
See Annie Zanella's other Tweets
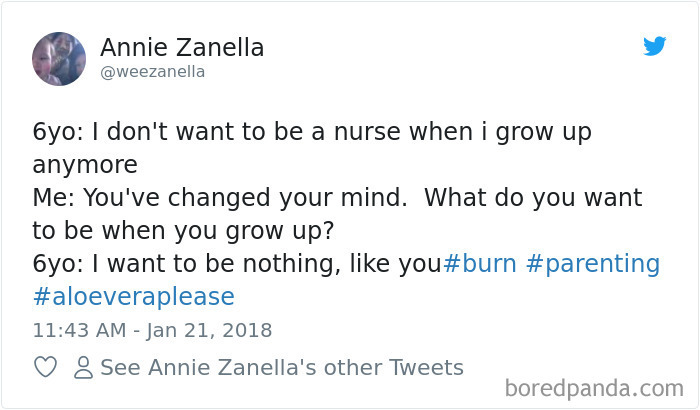(282, 367)
